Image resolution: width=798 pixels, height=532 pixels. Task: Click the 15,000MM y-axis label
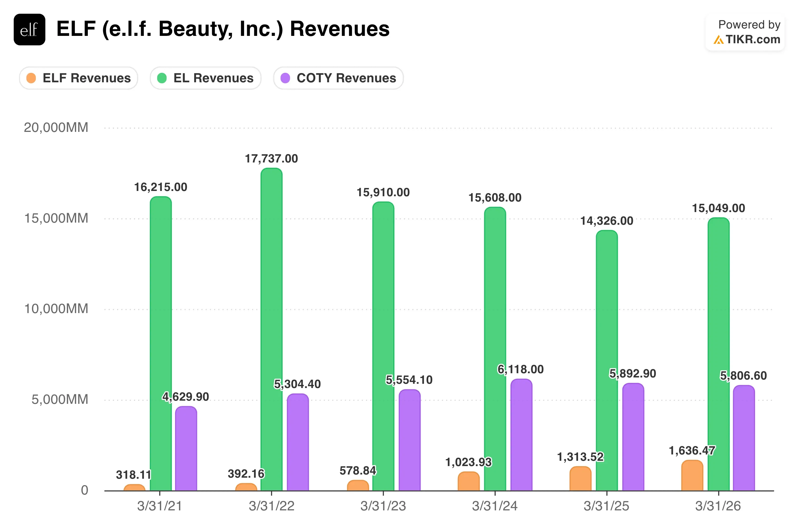pyautogui.click(x=56, y=218)
